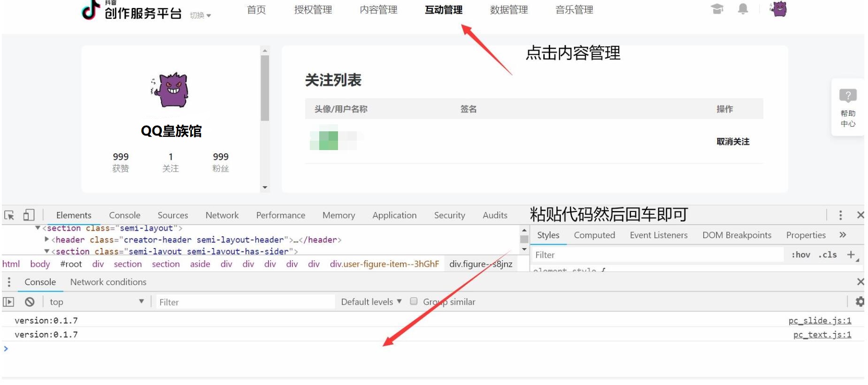Switch to Application tab
The width and height of the screenshot is (868, 385).
pos(394,215)
